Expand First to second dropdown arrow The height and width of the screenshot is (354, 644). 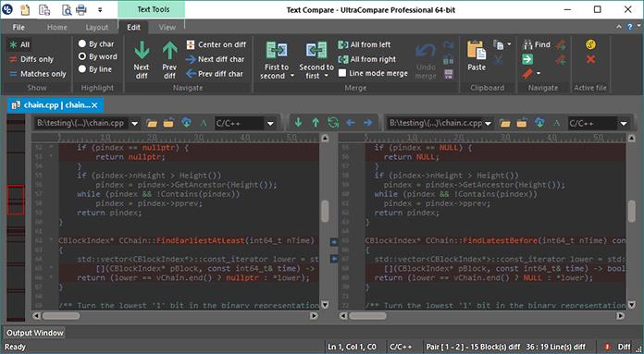click(x=292, y=76)
